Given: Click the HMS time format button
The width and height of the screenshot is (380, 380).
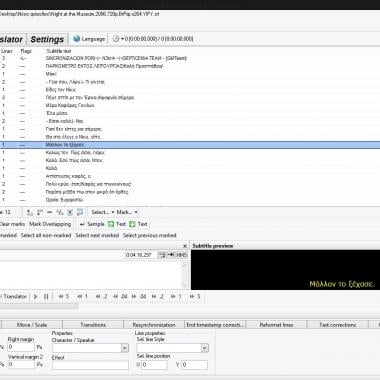Looking at the screenshot, I should coord(181,255).
